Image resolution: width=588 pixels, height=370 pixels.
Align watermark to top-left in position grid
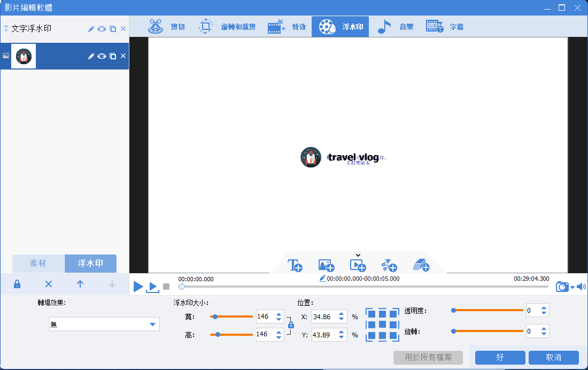pyautogui.click(x=371, y=314)
